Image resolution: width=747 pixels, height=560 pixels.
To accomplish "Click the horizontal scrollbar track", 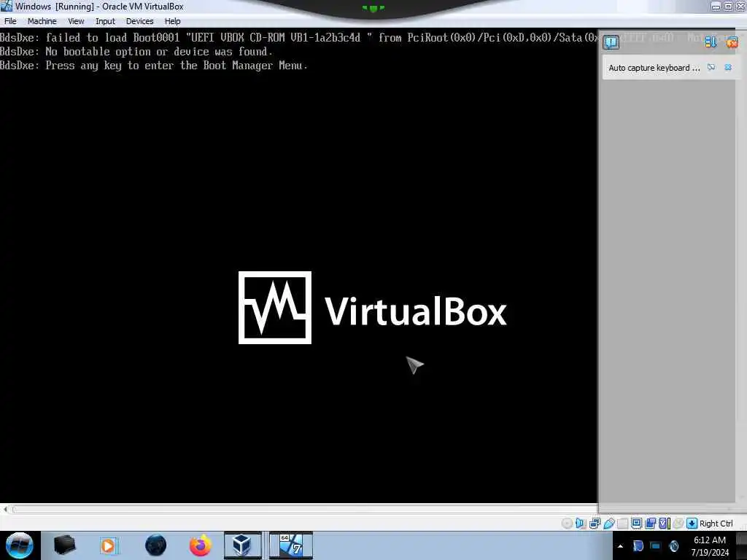I will 305,510.
